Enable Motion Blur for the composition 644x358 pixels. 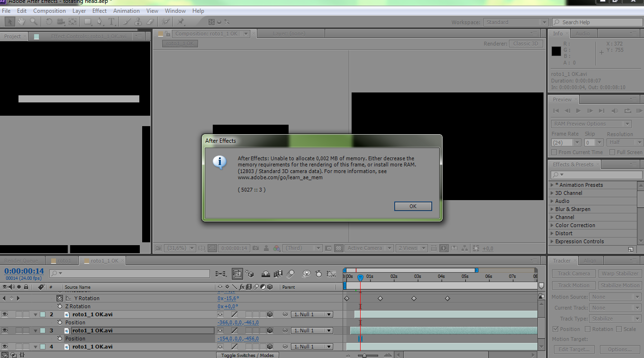[290, 274]
